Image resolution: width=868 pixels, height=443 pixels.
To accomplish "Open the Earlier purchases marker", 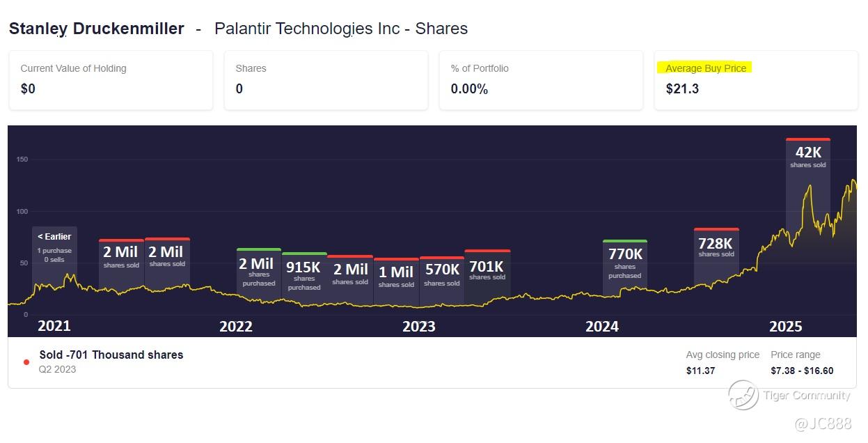I will point(54,247).
